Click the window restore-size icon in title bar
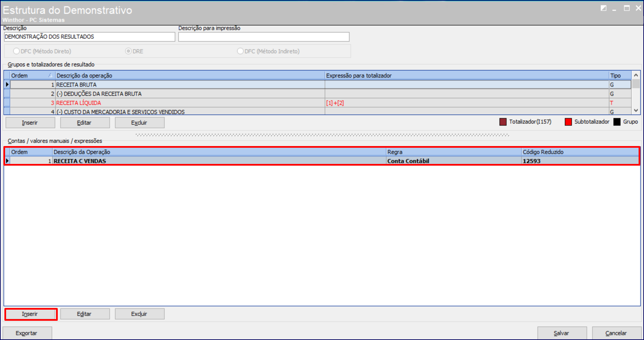Image resolution: width=644 pixels, height=340 pixels. pos(603,8)
